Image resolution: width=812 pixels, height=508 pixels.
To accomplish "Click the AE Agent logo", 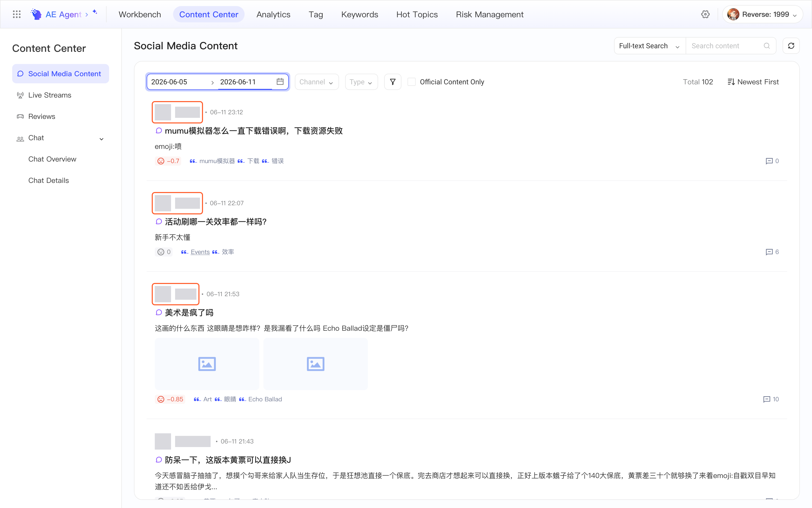I will [x=36, y=14].
